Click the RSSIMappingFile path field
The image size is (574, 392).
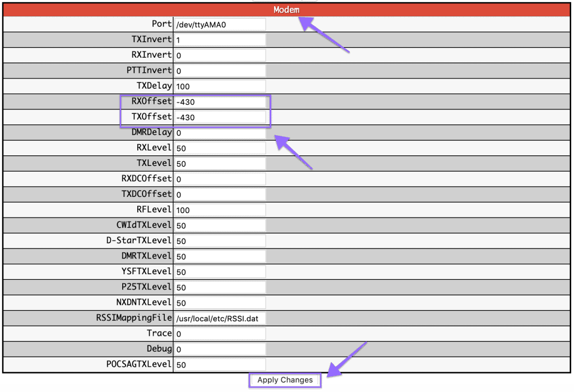220,319
